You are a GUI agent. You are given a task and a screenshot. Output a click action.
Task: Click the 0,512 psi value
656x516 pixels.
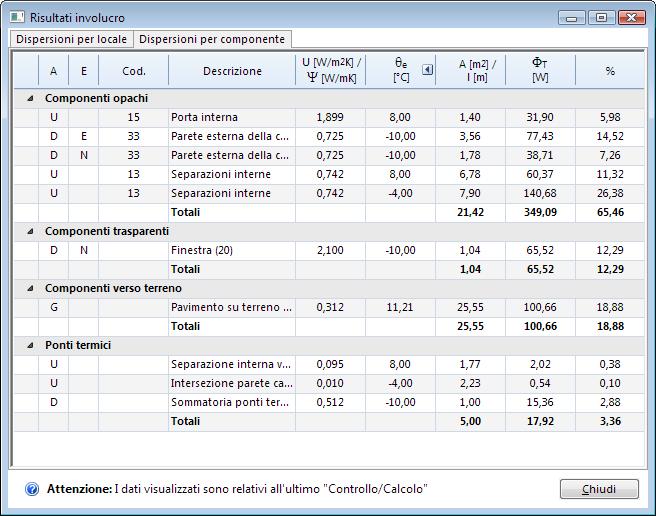[330, 402]
